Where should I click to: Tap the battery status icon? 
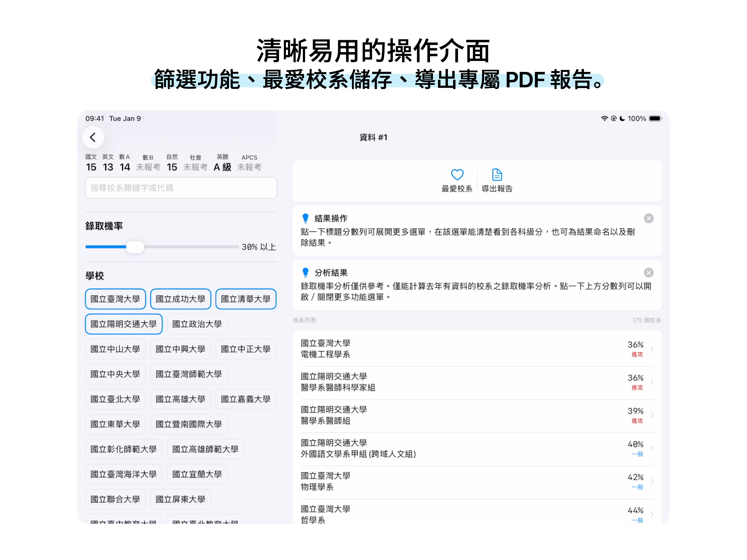655,119
